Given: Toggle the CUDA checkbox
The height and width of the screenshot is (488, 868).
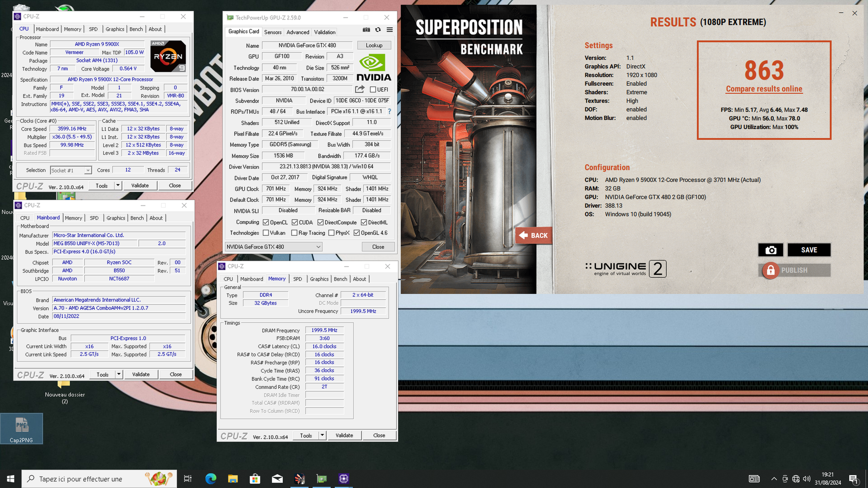Looking at the screenshot, I should (295, 222).
